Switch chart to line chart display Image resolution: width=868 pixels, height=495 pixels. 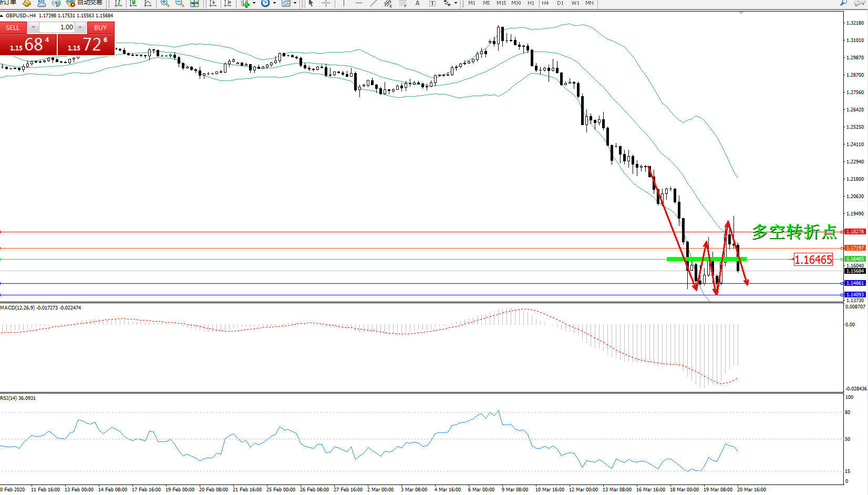click(x=148, y=3)
